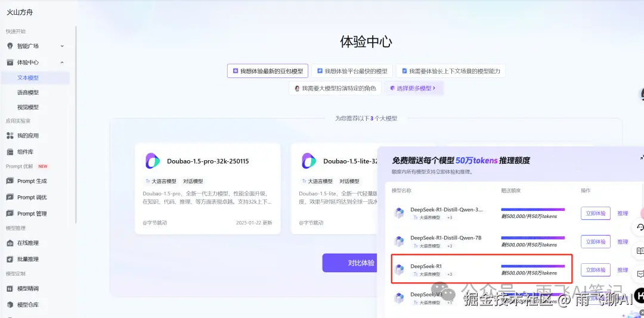
Task: Click the 体验中心 sidebar icon
Action: click(x=10, y=63)
